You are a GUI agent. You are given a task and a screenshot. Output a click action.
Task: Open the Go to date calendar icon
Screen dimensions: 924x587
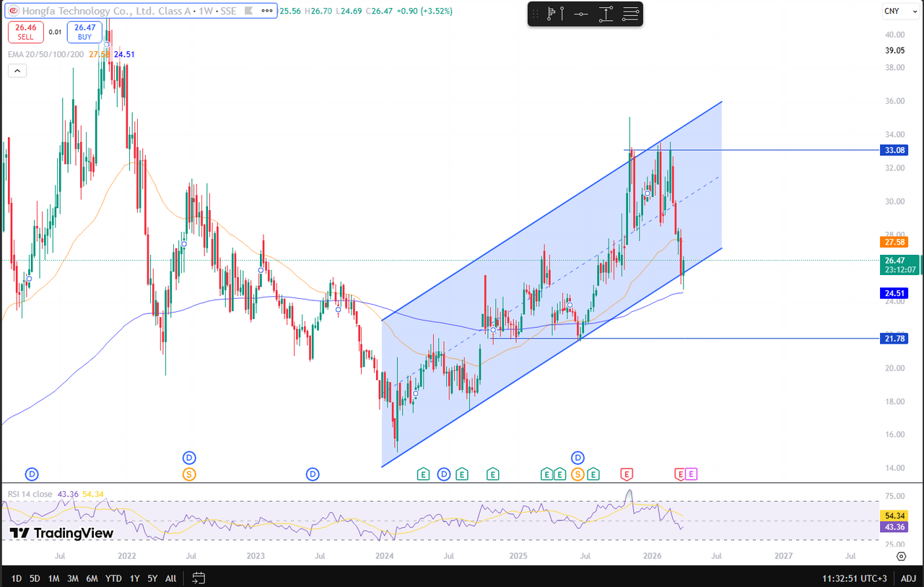click(199, 578)
